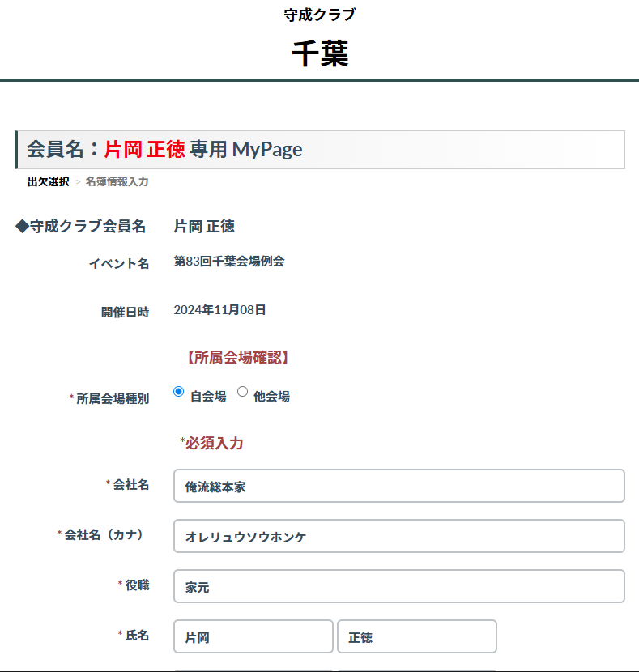Click the 名簿情報入力 breadcrumb item
Image resolution: width=639 pixels, height=672 pixels.
[117, 181]
